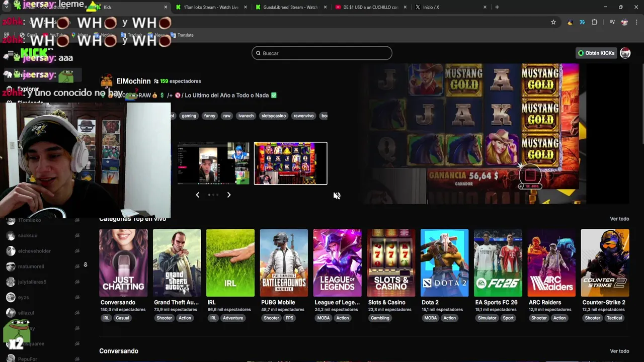Open the Slots & Casino category card
The image size is (644, 362).
coord(391,263)
